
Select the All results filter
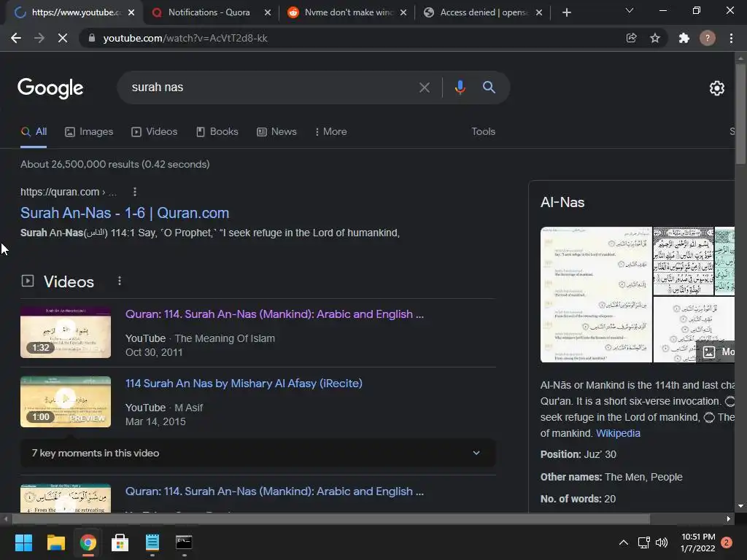click(34, 131)
